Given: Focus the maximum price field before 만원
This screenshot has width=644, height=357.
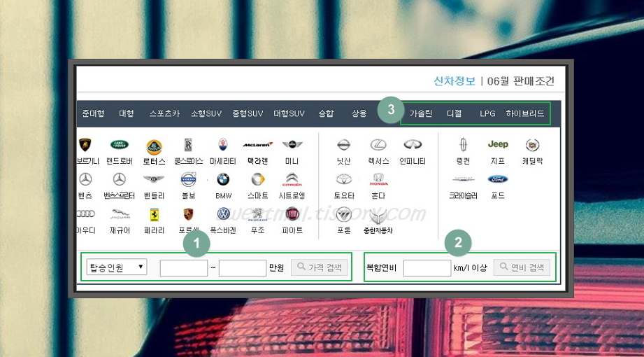Looking at the screenshot, I should coord(243,268).
